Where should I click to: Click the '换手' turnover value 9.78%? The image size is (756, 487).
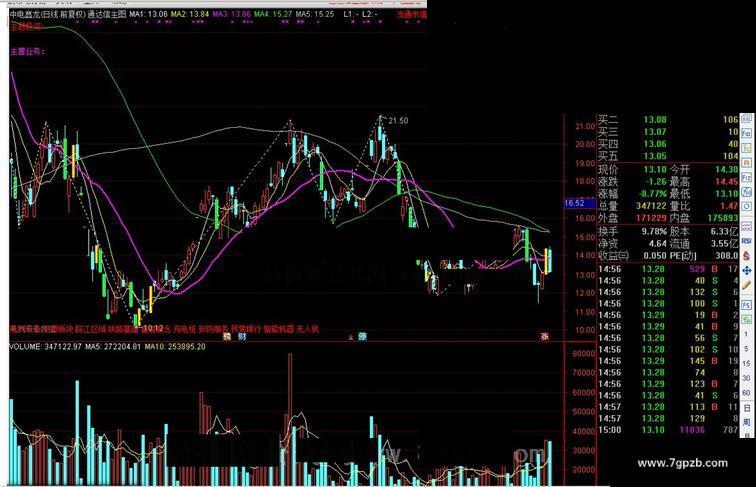click(654, 231)
